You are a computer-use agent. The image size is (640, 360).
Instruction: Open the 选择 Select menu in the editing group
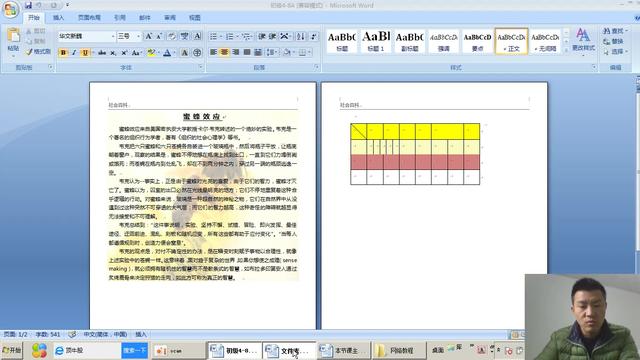pos(616,51)
